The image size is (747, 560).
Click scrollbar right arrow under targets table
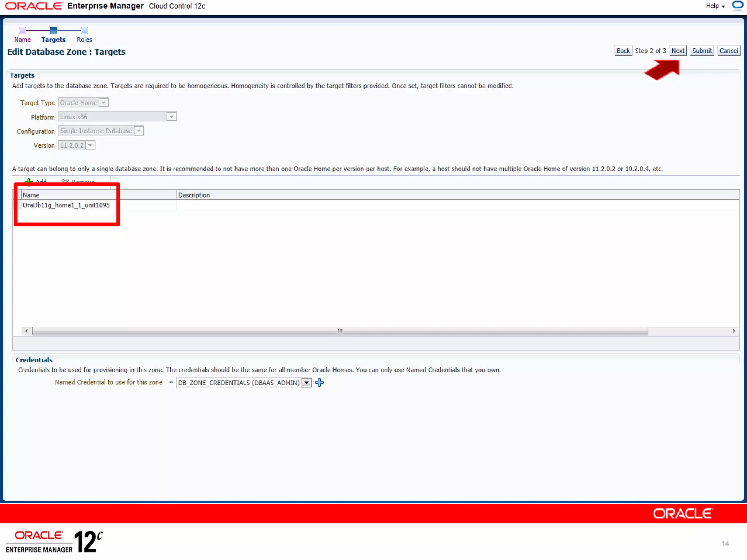click(734, 331)
